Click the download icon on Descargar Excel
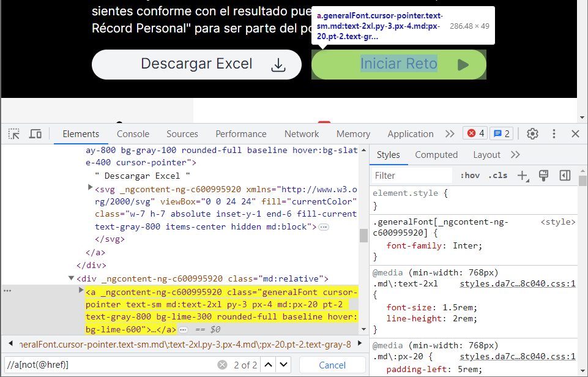The image size is (588, 377). pyautogui.click(x=278, y=64)
